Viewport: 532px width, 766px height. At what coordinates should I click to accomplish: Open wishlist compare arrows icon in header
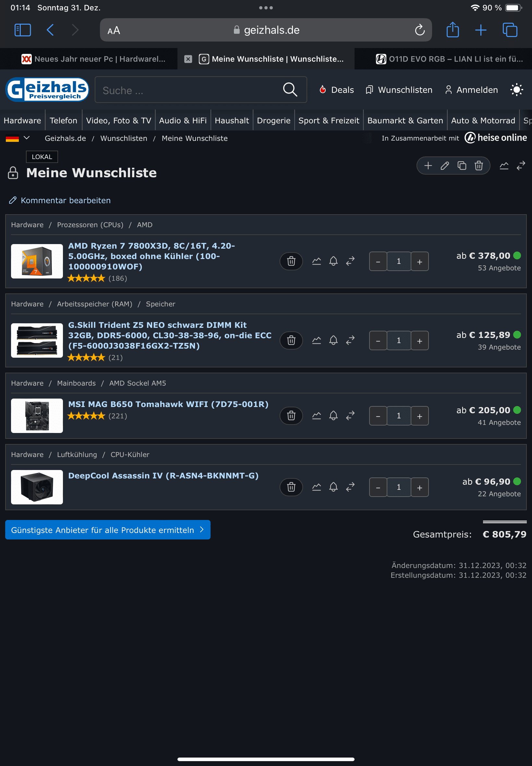point(521,166)
